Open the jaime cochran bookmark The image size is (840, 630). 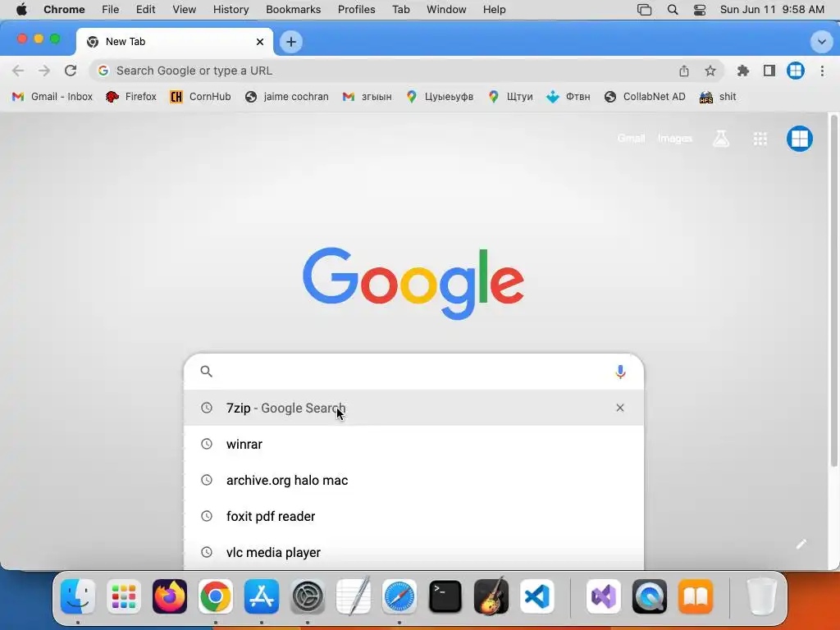(x=286, y=97)
